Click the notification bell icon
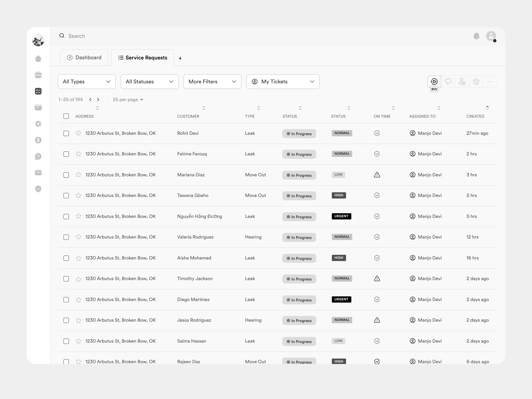Image resolution: width=532 pixels, height=399 pixels. [x=476, y=36]
